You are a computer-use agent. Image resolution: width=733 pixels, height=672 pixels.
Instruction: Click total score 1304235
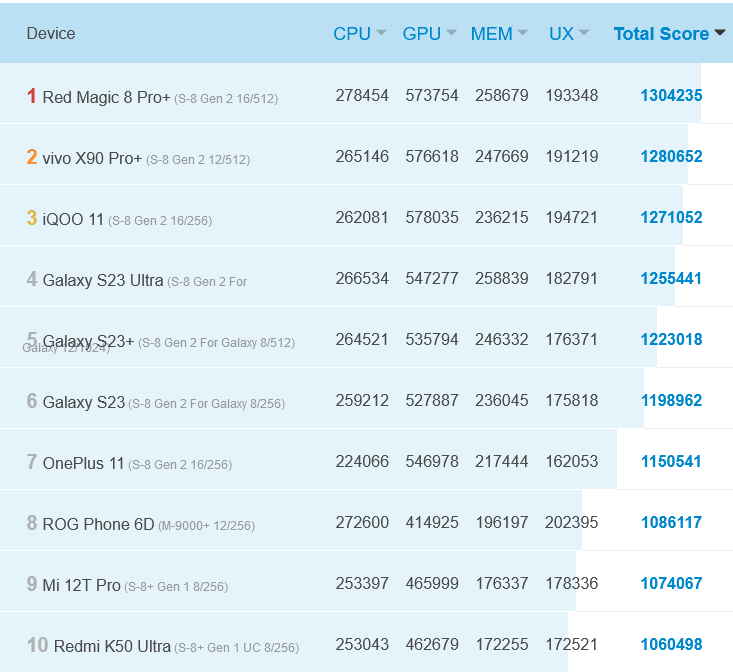(x=671, y=95)
